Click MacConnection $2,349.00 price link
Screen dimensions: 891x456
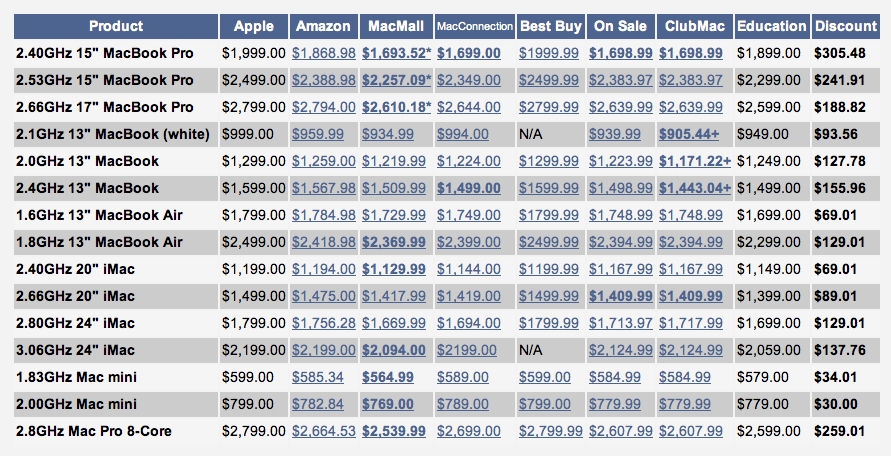click(x=469, y=80)
